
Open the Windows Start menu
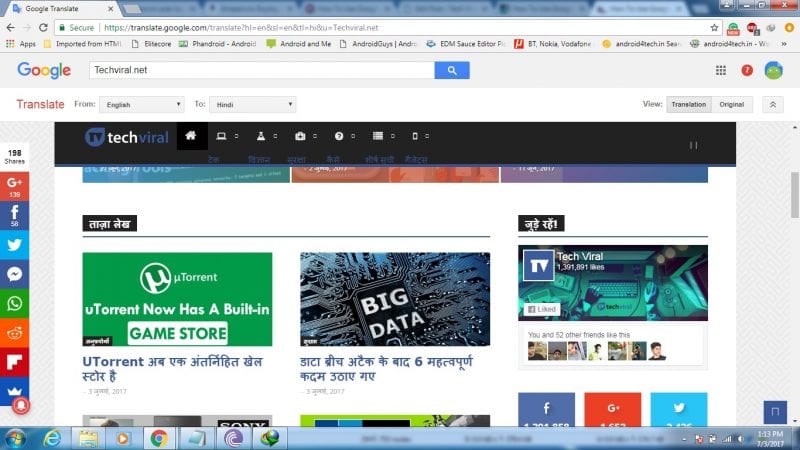14,438
